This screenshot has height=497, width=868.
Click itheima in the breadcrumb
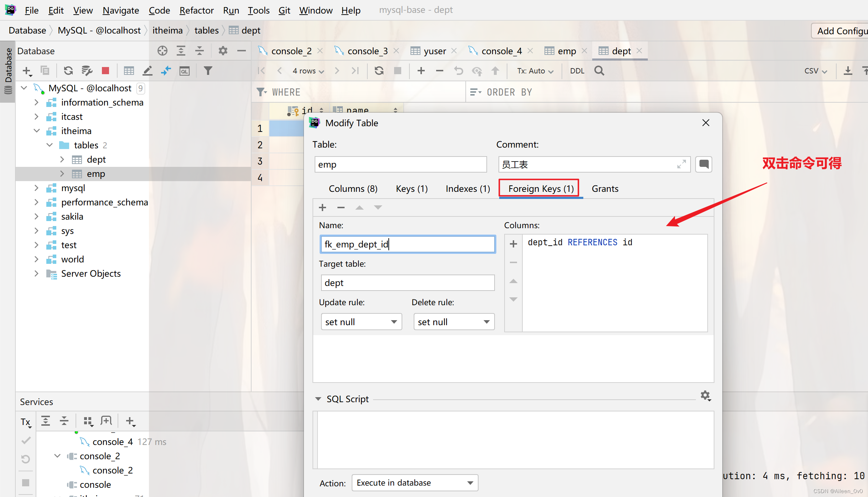(167, 31)
